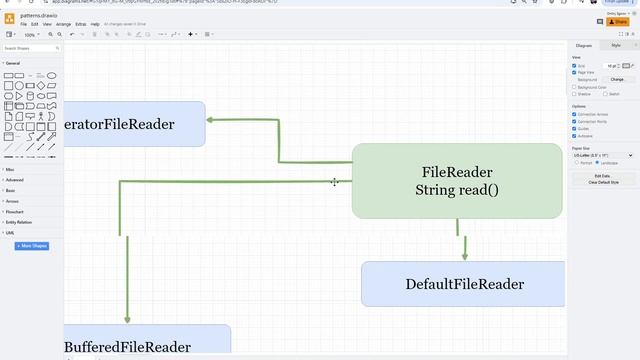Pick the diamond shape in General palette
The image size is (640, 360).
[x=41, y=86]
